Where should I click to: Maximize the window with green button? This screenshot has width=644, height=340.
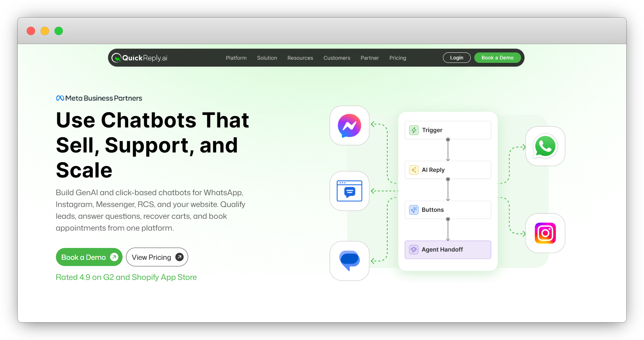click(x=59, y=31)
